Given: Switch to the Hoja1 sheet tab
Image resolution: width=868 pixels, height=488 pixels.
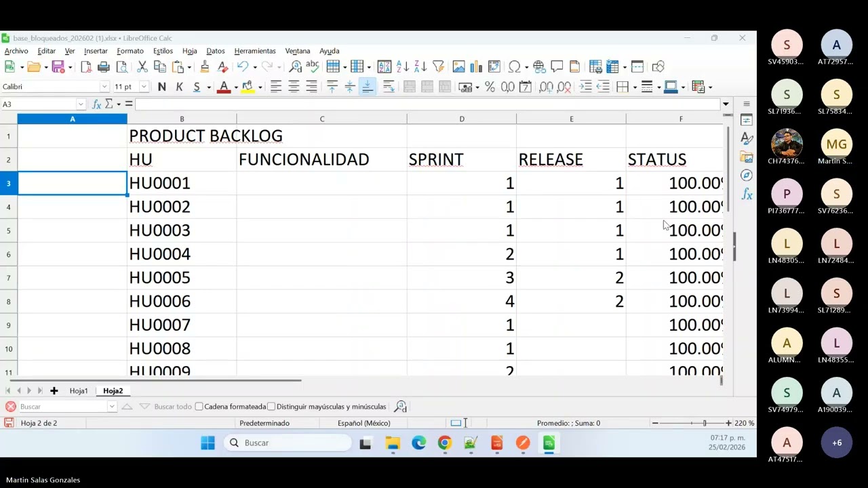Looking at the screenshot, I should click(79, 391).
